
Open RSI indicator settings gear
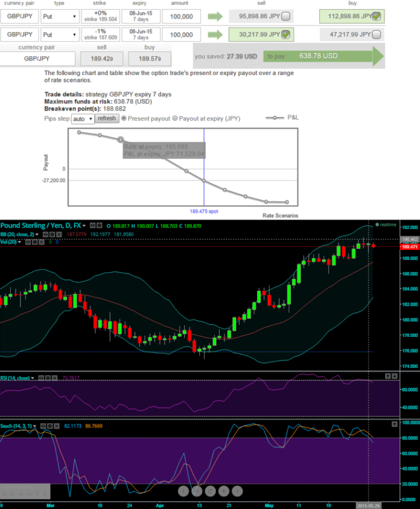48,378
